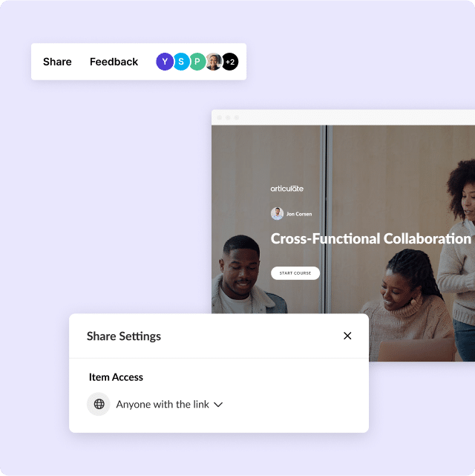This screenshot has width=475, height=476.
Task: Click the articulate logo on course cover
Action: tap(287, 189)
